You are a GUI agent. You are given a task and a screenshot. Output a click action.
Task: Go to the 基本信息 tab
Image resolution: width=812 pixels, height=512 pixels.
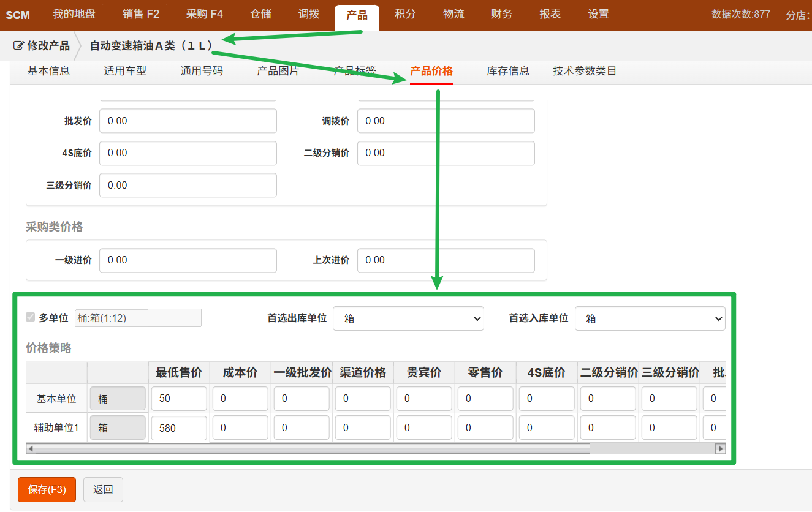[48, 71]
